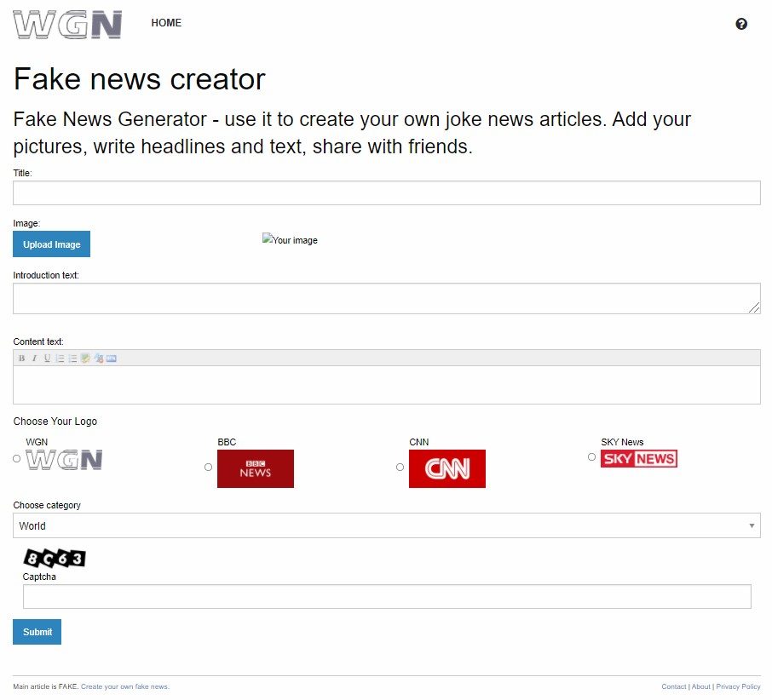Viewport: 772px width, 700px height.
Task: Click the introduction textarea resize handle
Action: 754,308
